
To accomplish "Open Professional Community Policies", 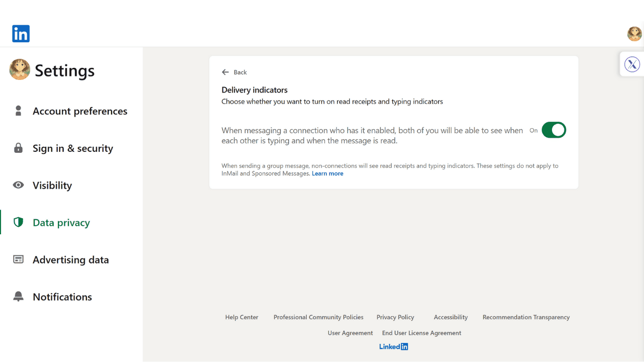I will (x=318, y=317).
